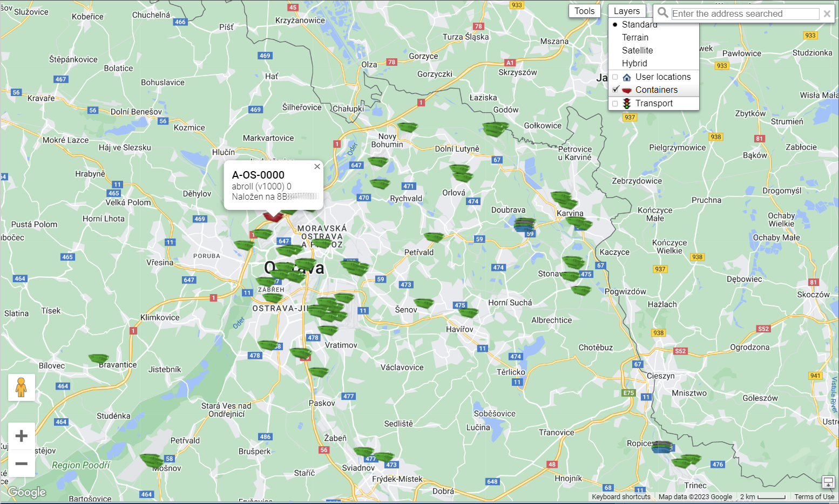Expand the Layers dropdown menu
Image resolution: width=839 pixels, height=504 pixels.
pyautogui.click(x=626, y=11)
